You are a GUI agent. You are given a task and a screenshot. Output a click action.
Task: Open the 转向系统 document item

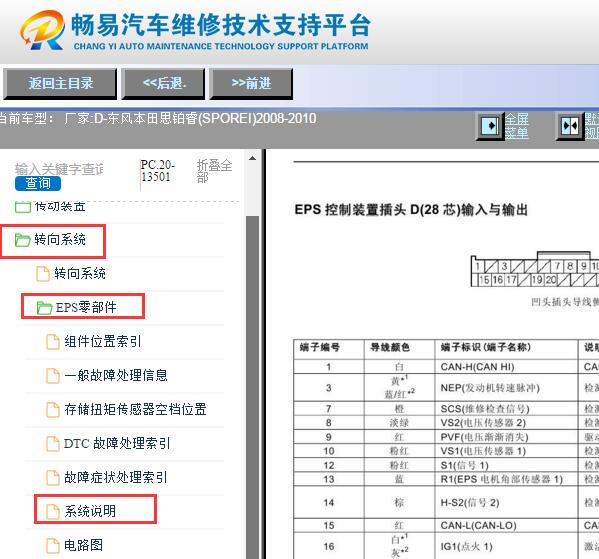(x=80, y=274)
